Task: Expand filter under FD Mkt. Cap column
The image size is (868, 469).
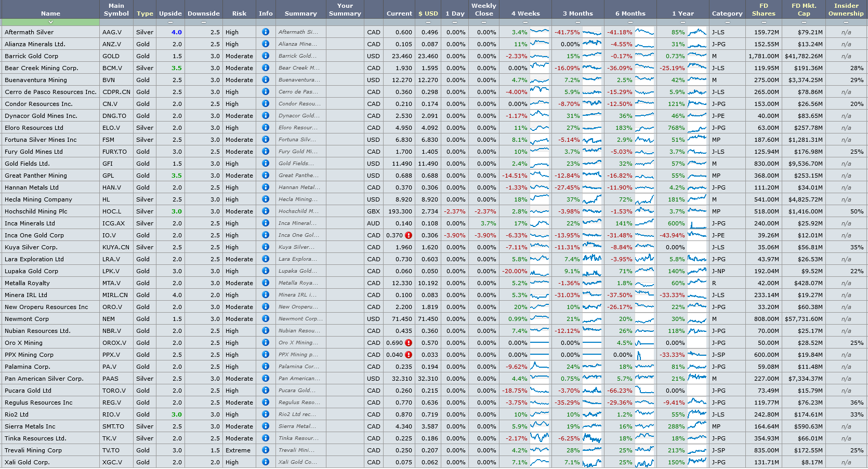Action: point(804,22)
